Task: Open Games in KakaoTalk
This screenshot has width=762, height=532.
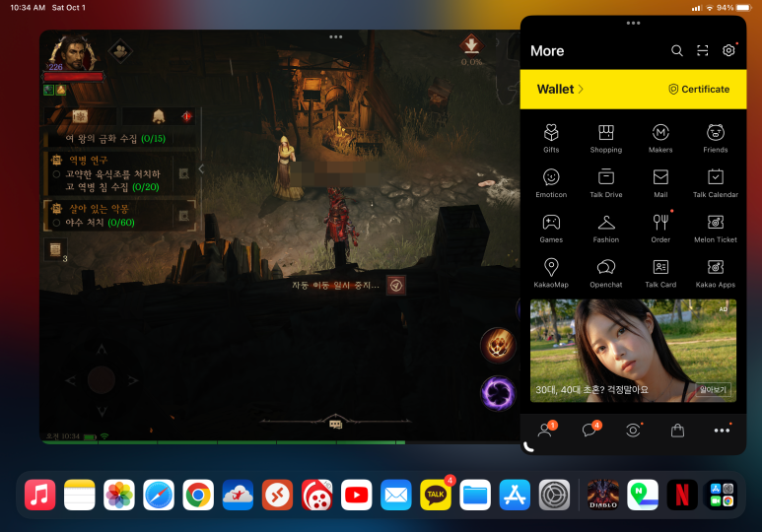Action: coord(551,229)
